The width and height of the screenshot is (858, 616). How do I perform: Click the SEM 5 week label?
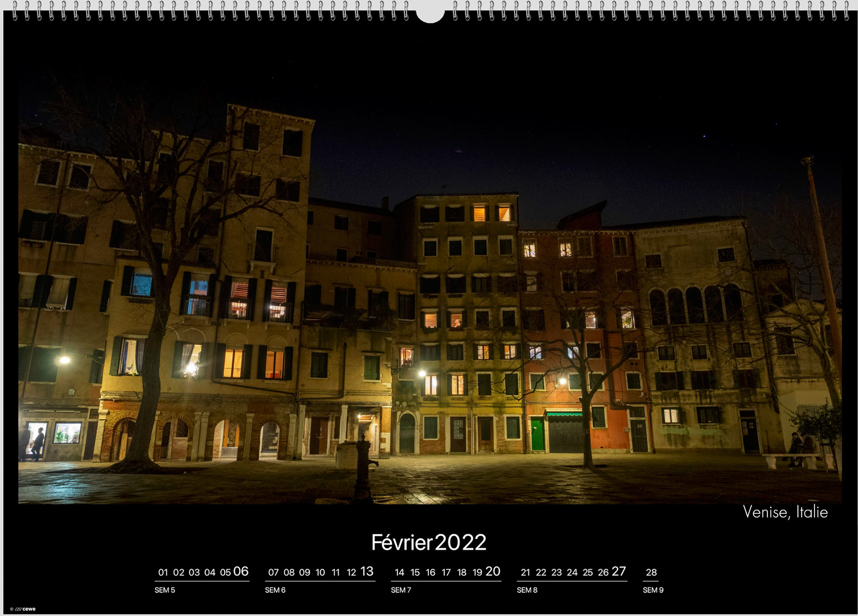165,590
